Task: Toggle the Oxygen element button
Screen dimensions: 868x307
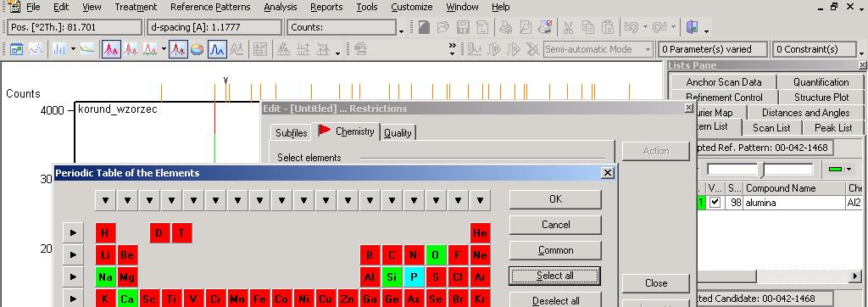Action: pyautogui.click(x=436, y=254)
